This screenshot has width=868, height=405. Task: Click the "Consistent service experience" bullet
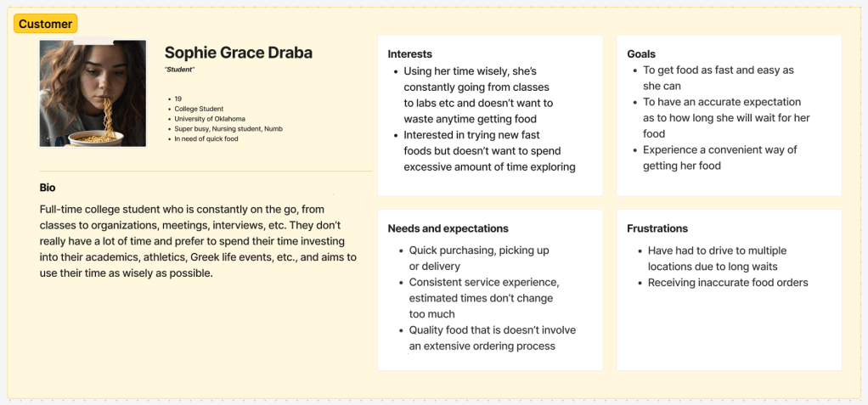[483, 298]
